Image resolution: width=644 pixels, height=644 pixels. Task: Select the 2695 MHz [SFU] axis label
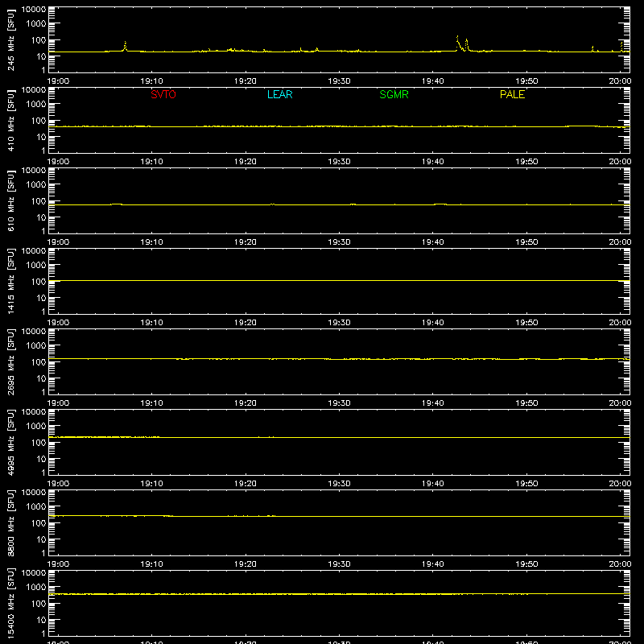10,361
